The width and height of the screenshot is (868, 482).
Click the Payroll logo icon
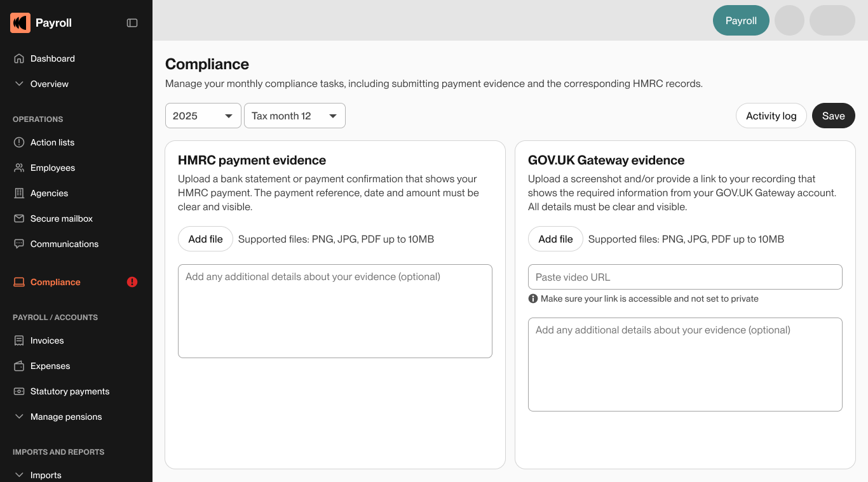click(20, 23)
